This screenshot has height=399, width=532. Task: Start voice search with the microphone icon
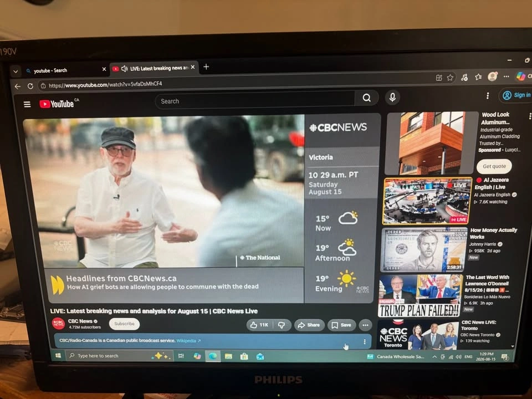pyautogui.click(x=392, y=98)
